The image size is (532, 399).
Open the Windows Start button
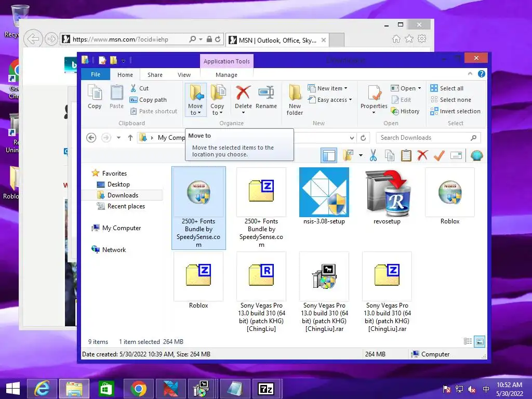13,389
